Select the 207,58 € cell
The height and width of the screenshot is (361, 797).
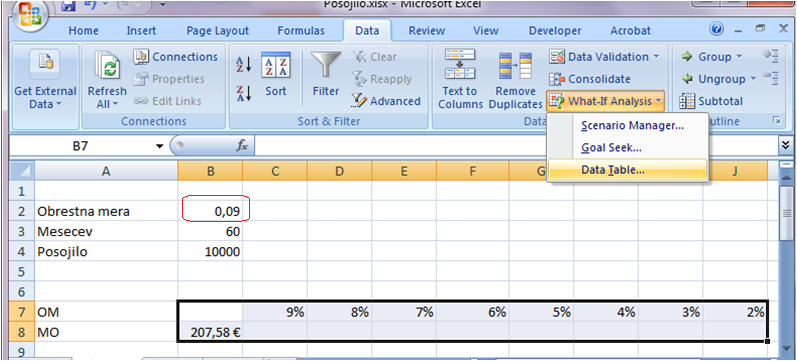[x=210, y=333]
